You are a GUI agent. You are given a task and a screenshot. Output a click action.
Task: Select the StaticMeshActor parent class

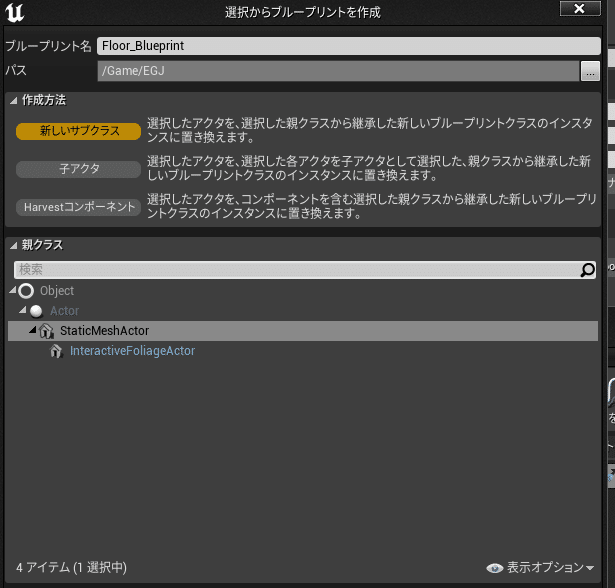(303, 331)
